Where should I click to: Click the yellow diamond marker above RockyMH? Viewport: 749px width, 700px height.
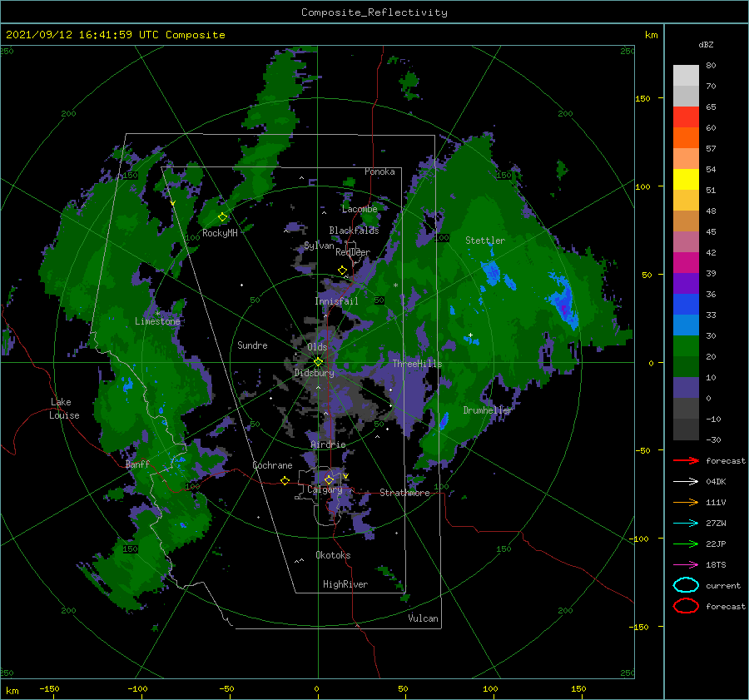222,217
